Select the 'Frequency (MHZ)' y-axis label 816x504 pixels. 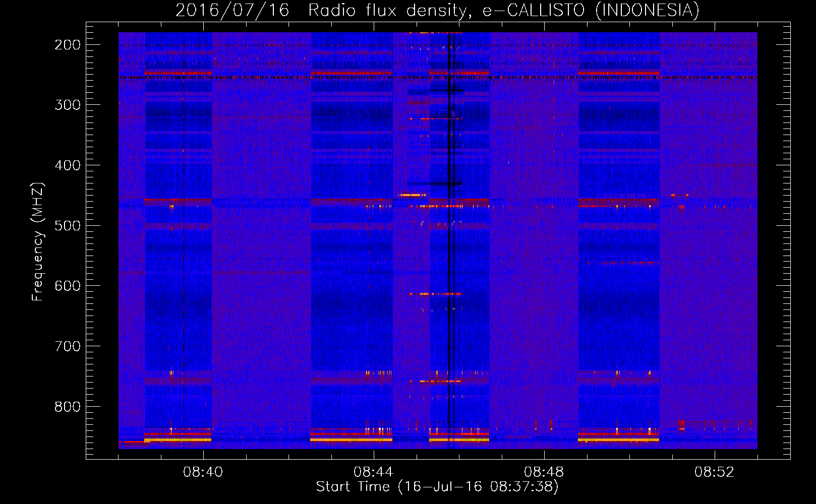(38, 241)
